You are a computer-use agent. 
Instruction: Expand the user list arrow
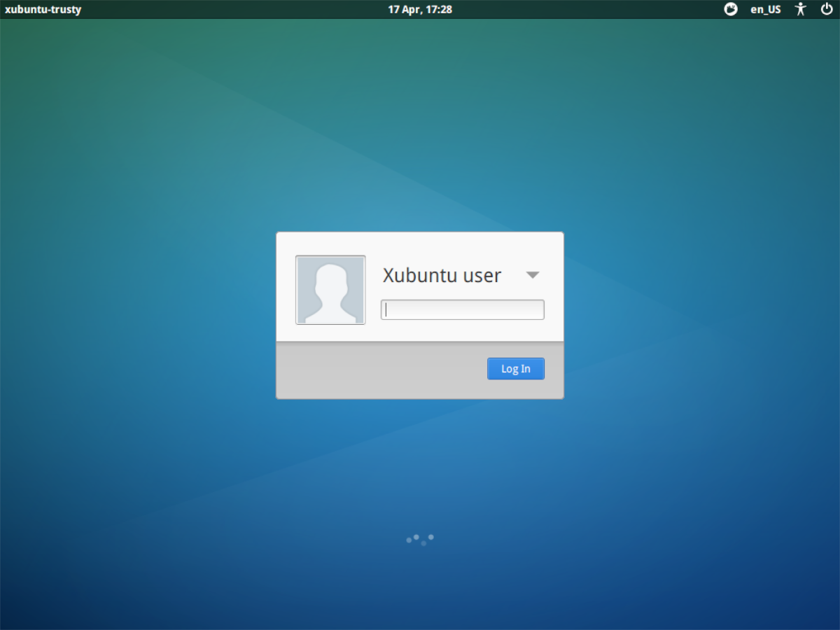click(533, 275)
